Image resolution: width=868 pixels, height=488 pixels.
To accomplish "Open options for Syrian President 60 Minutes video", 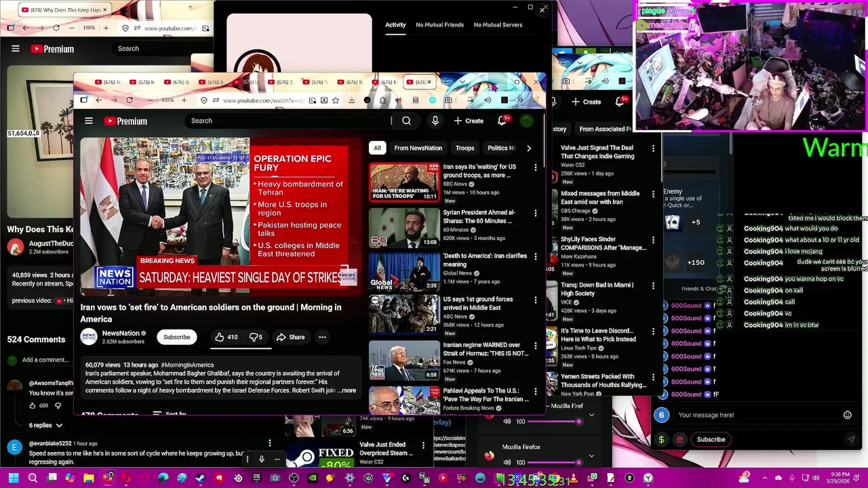I will pyautogui.click(x=536, y=213).
